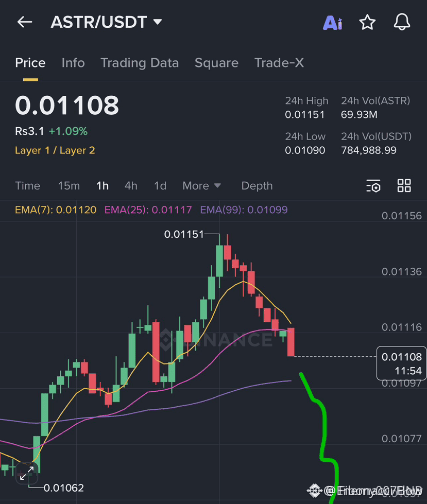Tap the notification bell icon

(402, 22)
